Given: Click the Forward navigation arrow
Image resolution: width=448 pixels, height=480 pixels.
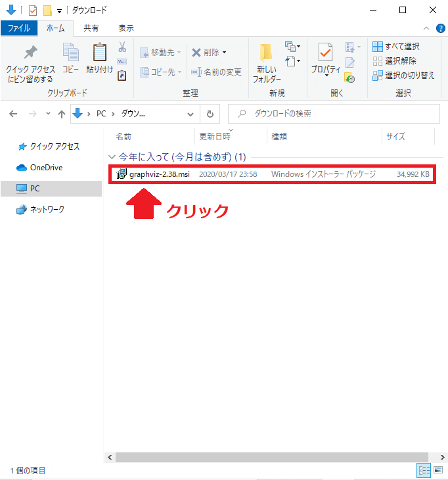Looking at the screenshot, I should (32, 114).
